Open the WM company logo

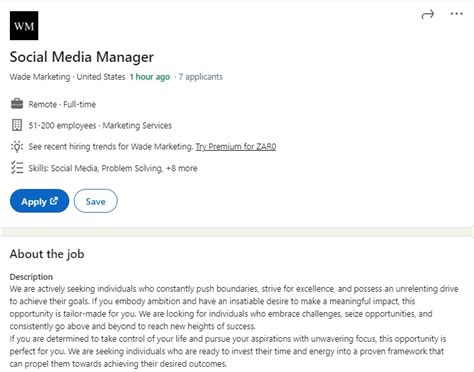[24, 26]
